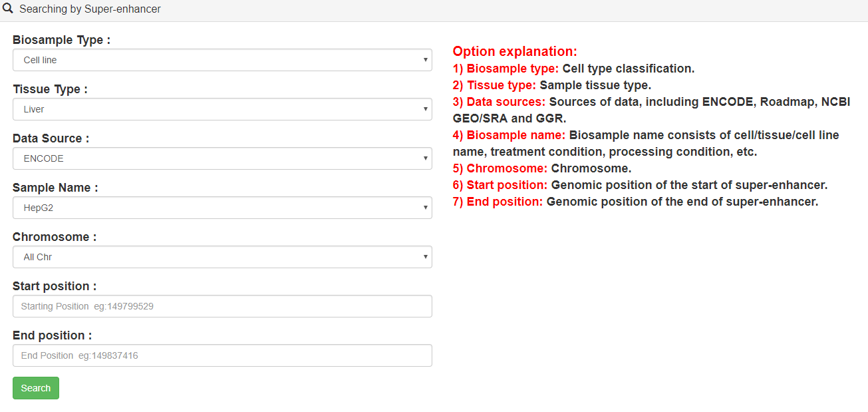The width and height of the screenshot is (868, 412).
Task: Click the End position input field
Action: [x=222, y=355]
